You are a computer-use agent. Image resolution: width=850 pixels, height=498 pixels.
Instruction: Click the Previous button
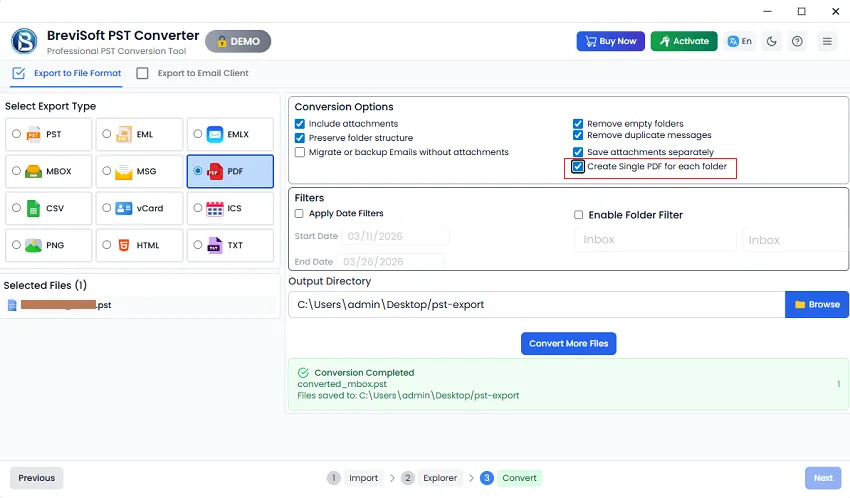[36, 478]
